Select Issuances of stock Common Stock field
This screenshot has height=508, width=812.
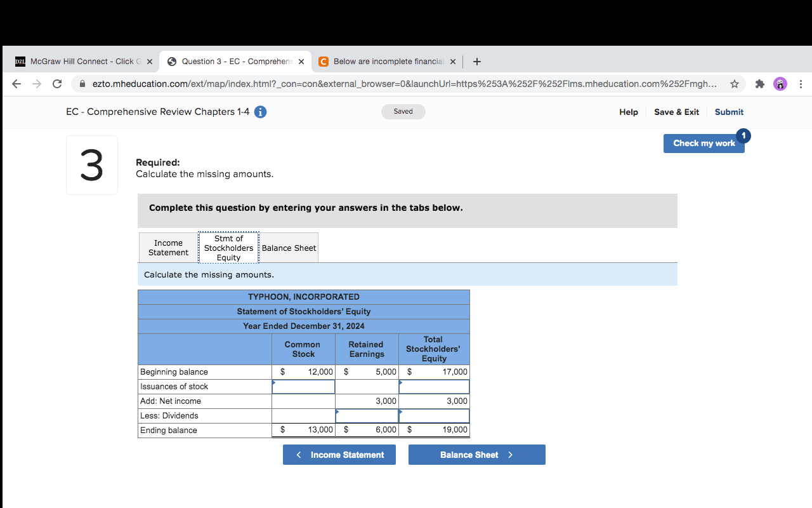coord(304,387)
